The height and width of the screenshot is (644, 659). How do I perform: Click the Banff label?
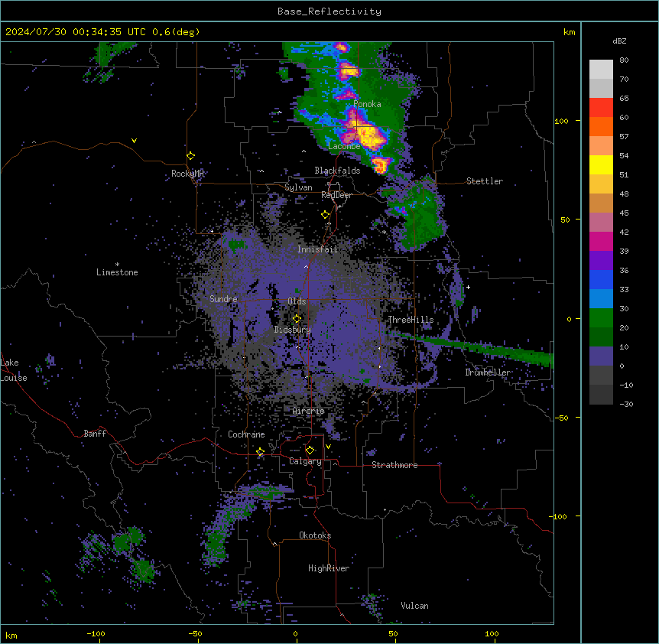click(95, 434)
